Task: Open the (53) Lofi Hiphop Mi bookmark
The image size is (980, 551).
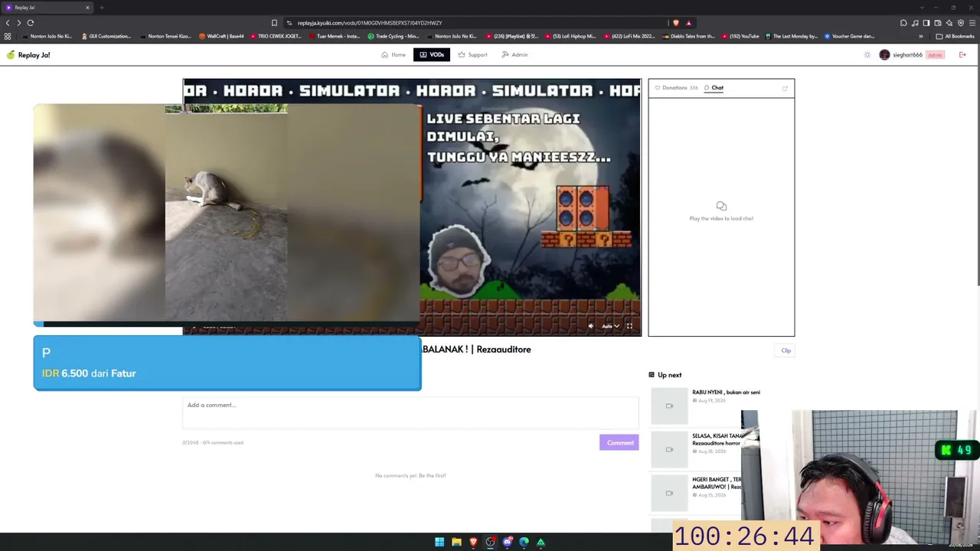Action: 570,36
